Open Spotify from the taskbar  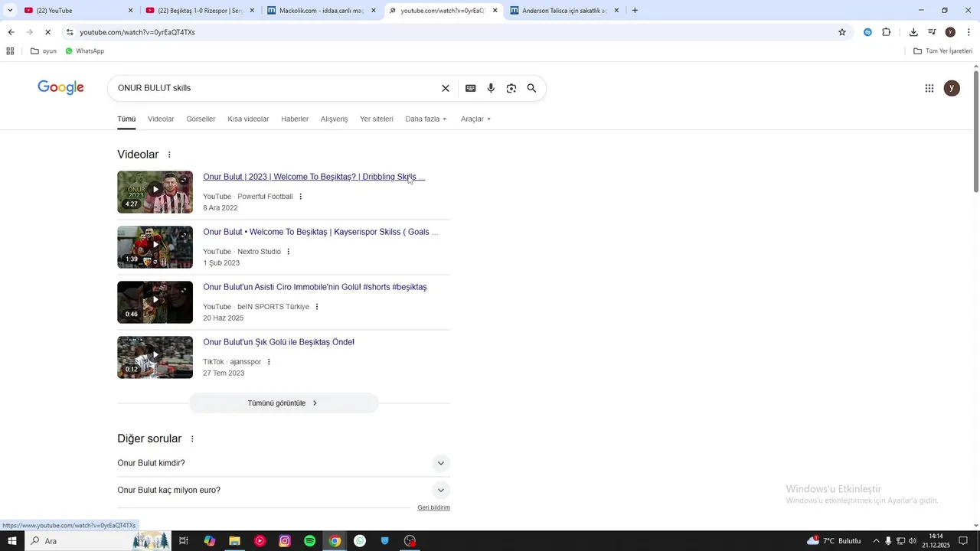pyautogui.click(x=309, y=541)
